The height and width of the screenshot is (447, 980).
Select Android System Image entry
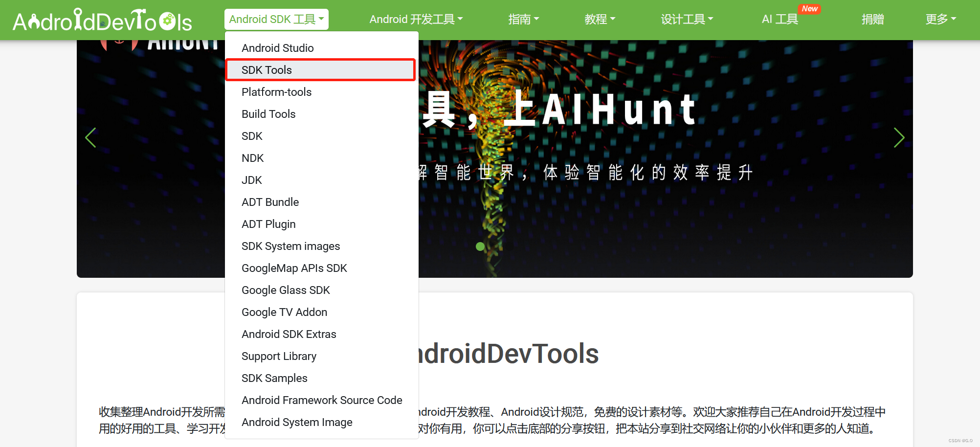click(322, 422)
